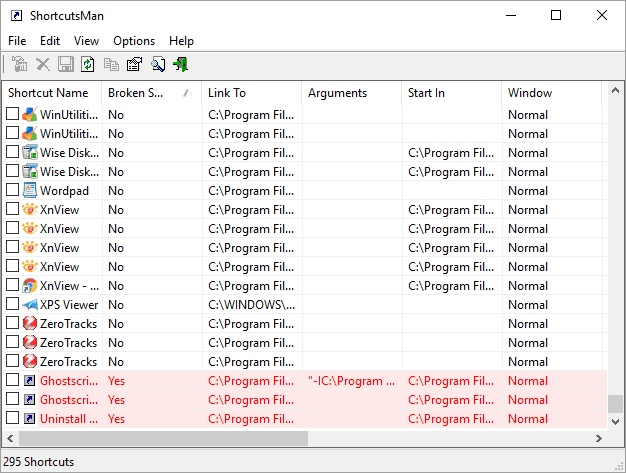Click 'Yes' in the Uninstall row
Screen dimensions: 626x473
117,419
